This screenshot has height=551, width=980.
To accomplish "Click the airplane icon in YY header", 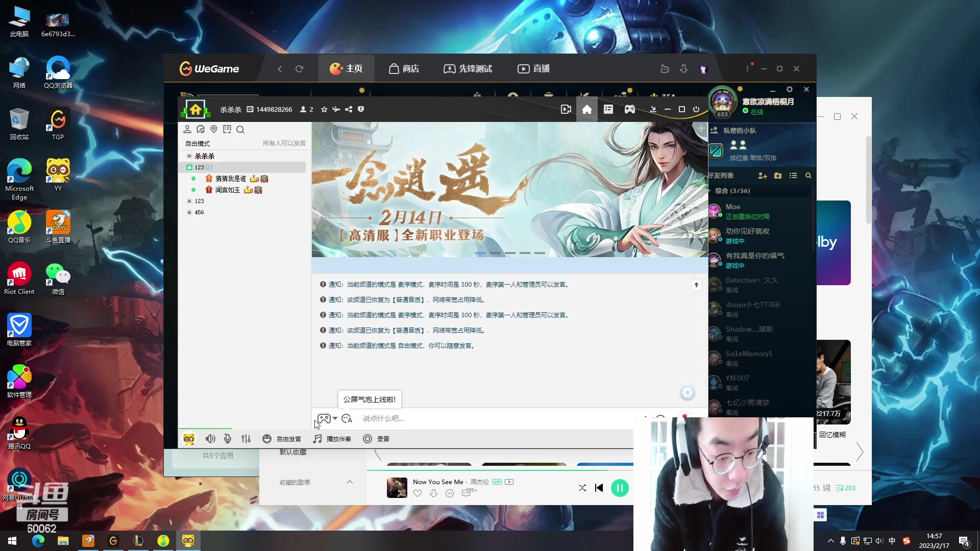I will point(336,110).
